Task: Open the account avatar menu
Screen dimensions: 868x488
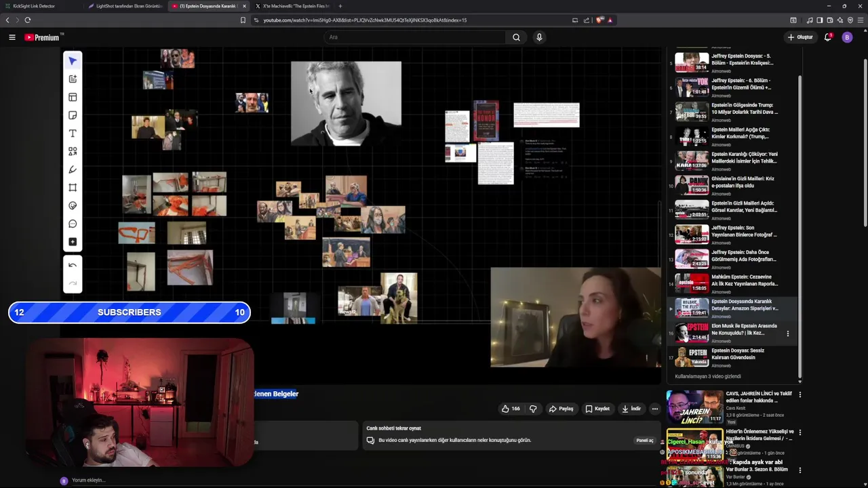Action: click(847, 37)
